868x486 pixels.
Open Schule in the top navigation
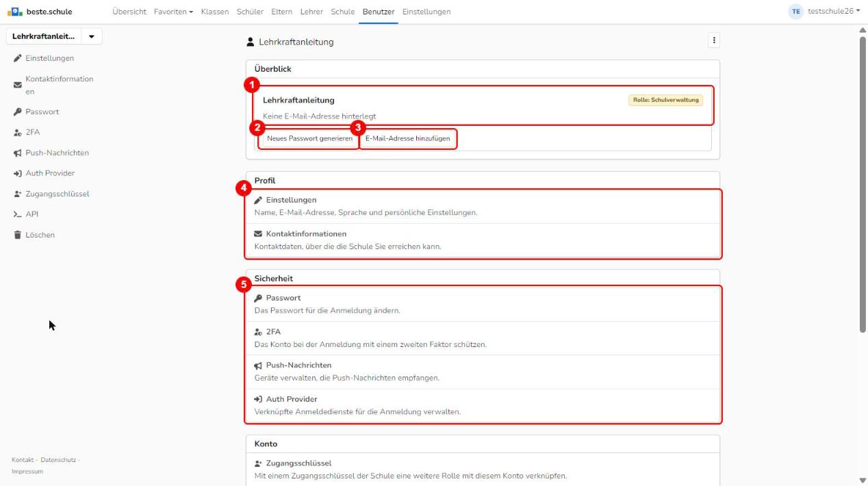343,12
